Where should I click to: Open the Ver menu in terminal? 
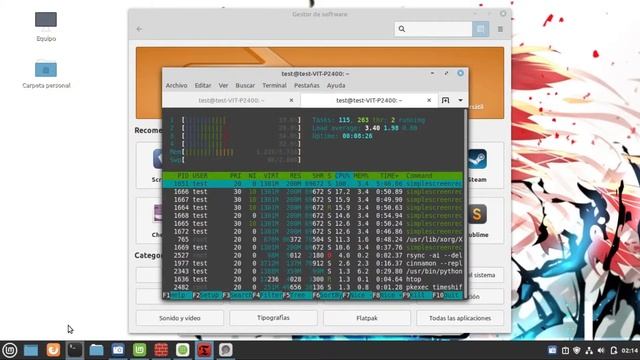click(x=223, y=85)
